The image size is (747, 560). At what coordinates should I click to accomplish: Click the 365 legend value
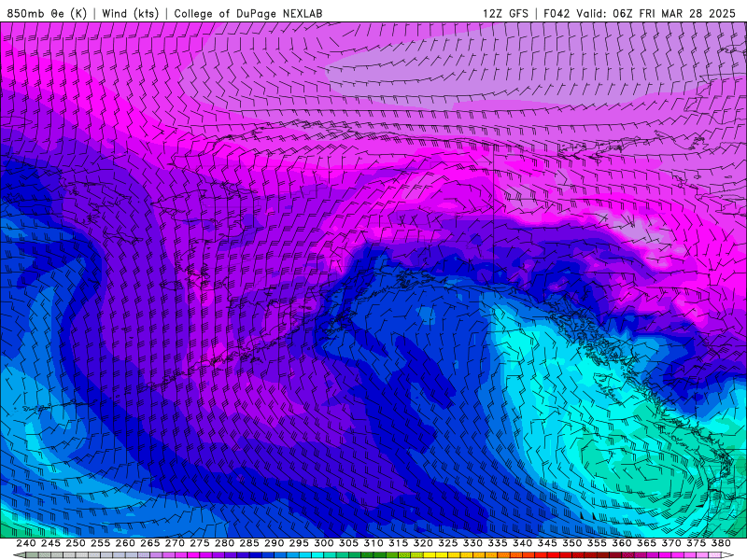[x=646, y=543]
